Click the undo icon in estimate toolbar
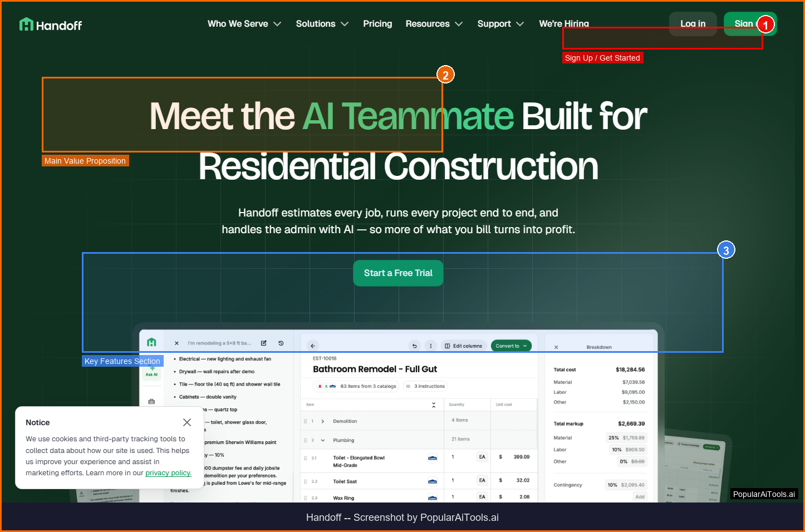 click(x=414, y=346)
